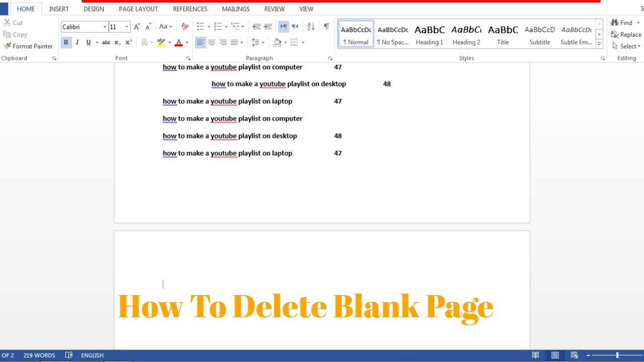
Task: Open the PAGE LAYOUT ribbon tab
Action: coord(138,9)
